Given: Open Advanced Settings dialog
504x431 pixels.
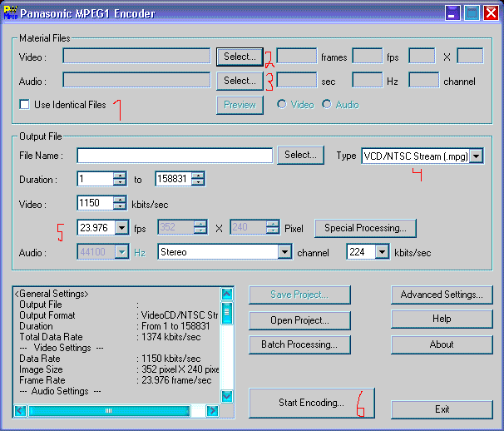Looking at the screenshot, I should 442,295.
